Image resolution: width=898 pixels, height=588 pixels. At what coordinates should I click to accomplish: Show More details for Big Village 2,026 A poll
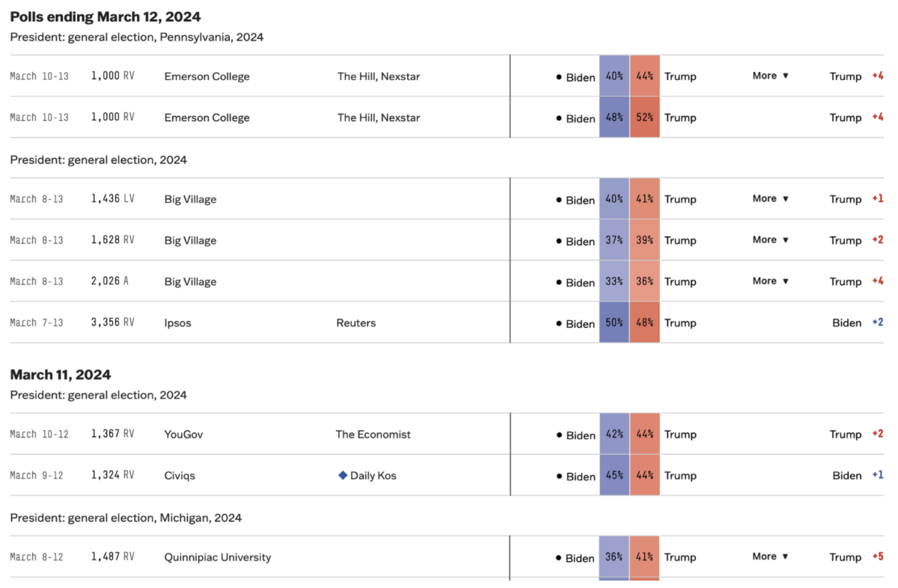(x=770, y=281)
